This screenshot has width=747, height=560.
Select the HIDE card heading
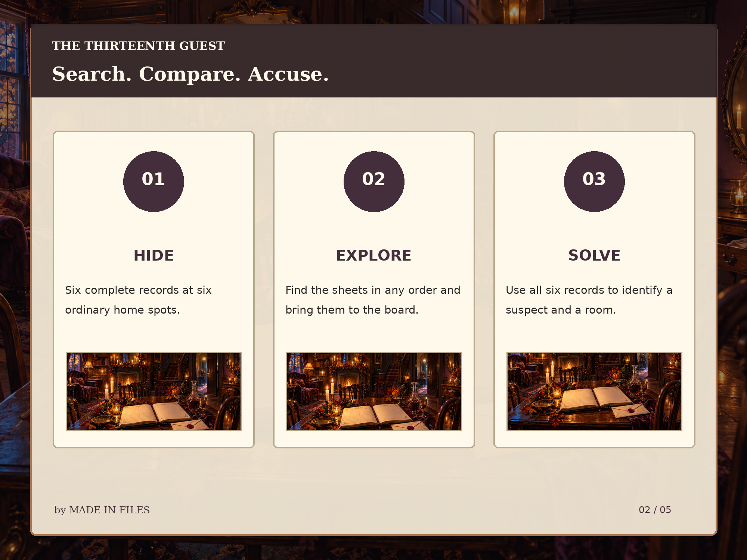[154, 255]
